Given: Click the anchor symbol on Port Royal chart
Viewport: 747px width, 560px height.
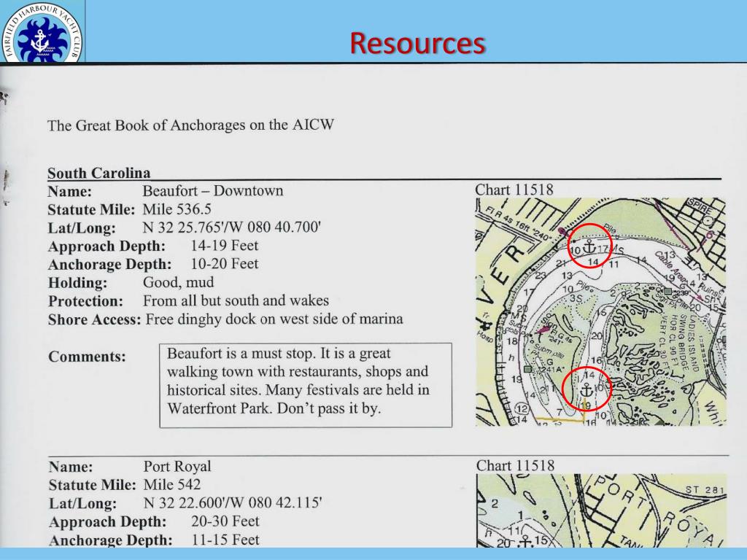Looking at the screenshot, I should point(525,542).
